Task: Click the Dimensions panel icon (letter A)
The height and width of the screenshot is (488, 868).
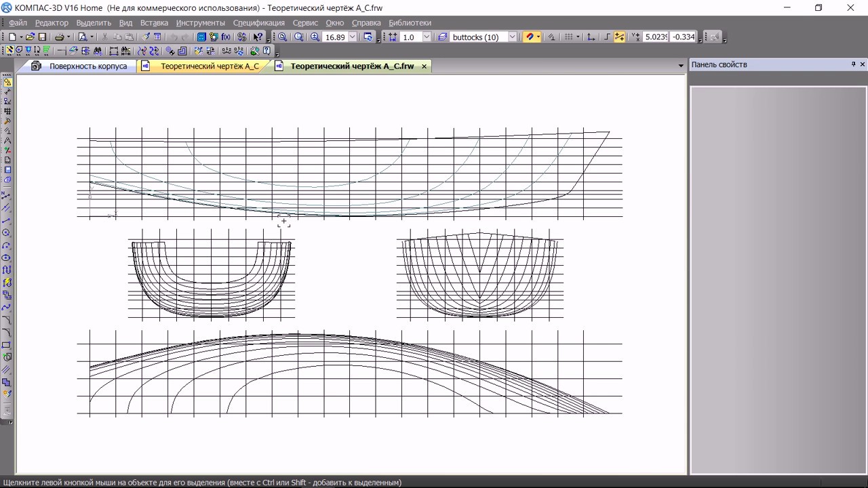Action: pyautogui.click(x=7, y=140)
